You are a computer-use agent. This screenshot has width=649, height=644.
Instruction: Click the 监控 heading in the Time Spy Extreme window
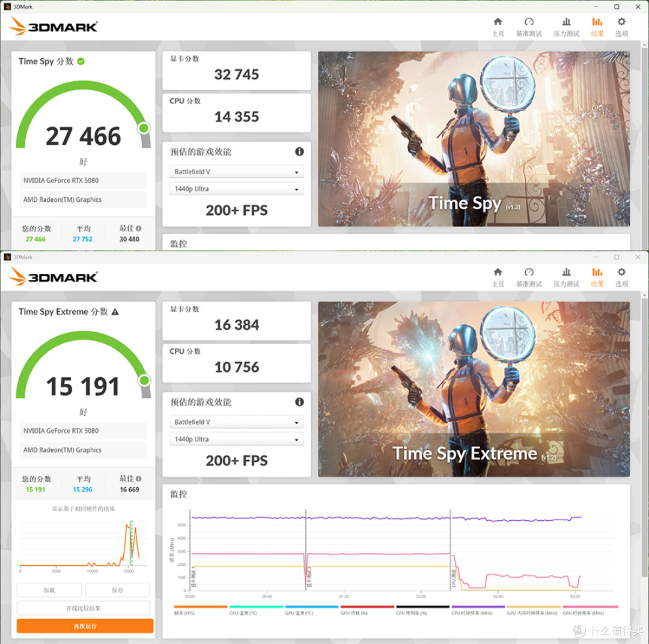coord(179,494)
